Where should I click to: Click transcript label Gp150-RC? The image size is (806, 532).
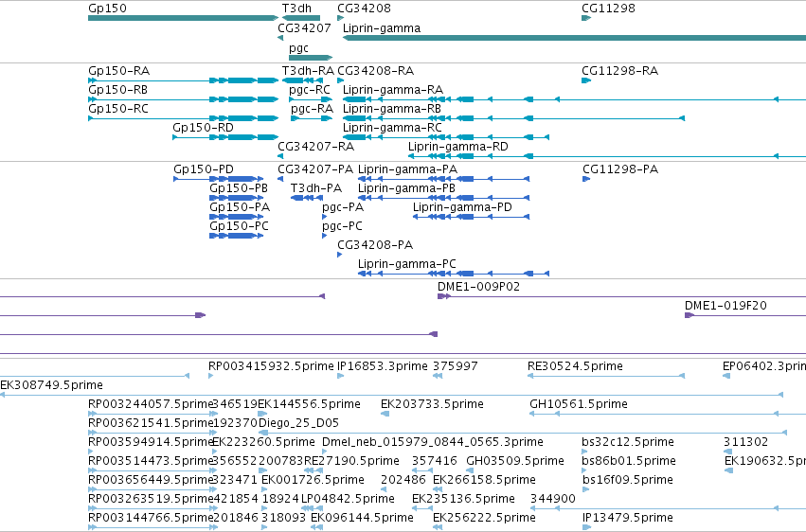(118, 109)
